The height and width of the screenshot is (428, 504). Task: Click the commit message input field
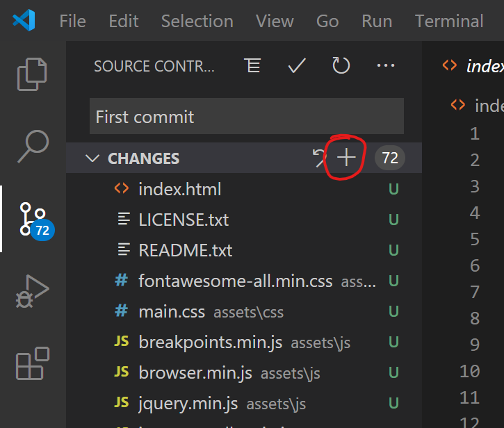click(246, 116)
